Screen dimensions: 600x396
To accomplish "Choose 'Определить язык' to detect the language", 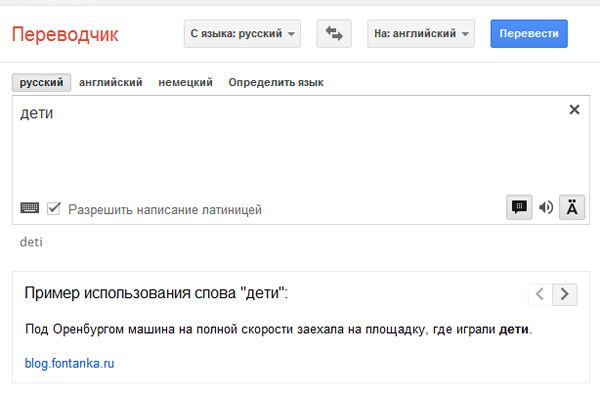I will tap(276, 82).
